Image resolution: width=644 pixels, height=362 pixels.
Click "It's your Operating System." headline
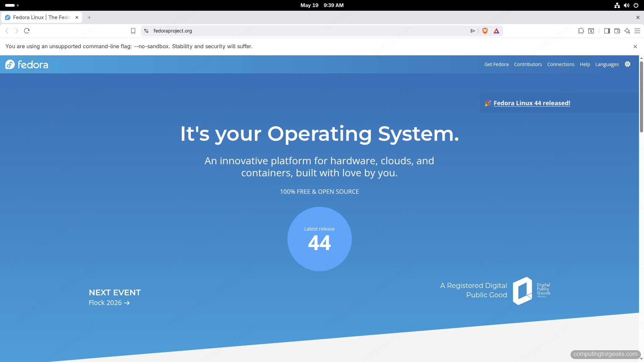319,134
